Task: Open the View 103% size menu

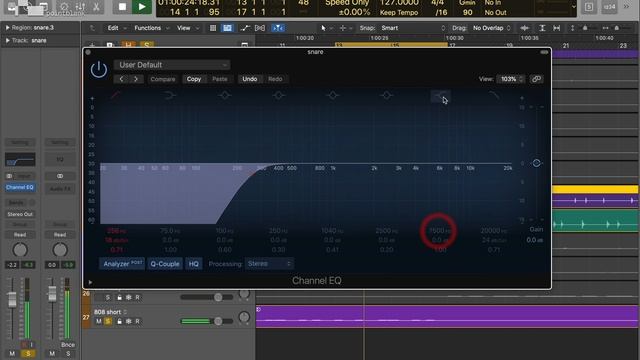Action: 511,79
